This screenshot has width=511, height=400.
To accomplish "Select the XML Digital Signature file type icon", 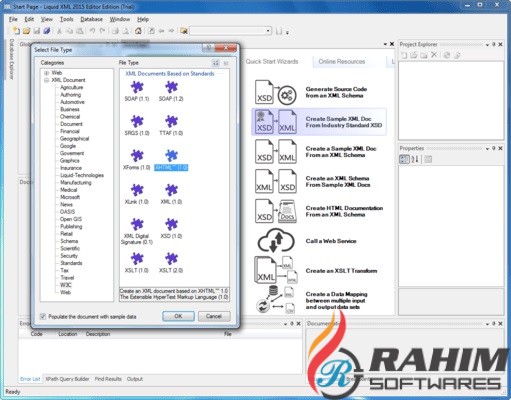I will pyautogui.click(x=137, y=224).
